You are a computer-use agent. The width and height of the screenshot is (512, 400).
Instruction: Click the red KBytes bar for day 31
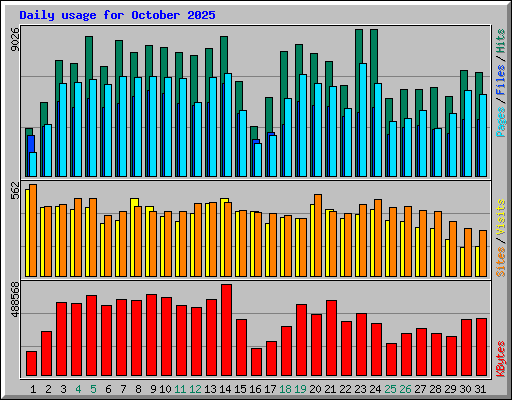point(481,347)
